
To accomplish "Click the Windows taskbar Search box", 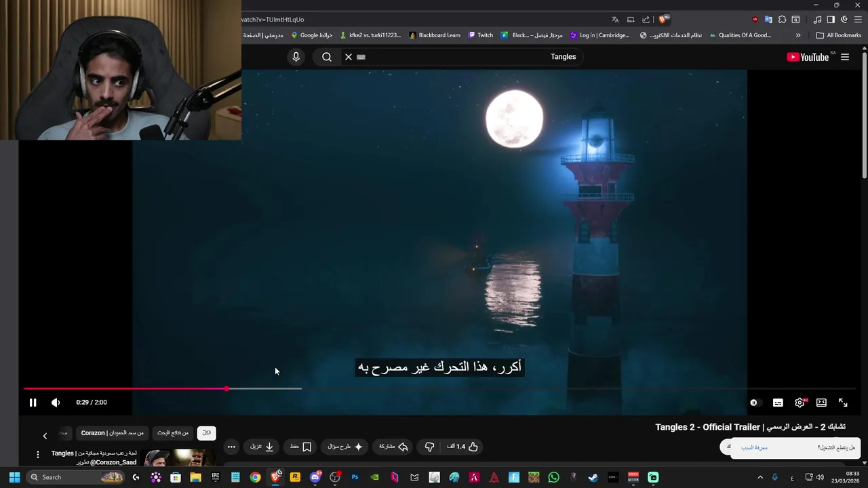I will pyautogui.click(x=76, y=477).
